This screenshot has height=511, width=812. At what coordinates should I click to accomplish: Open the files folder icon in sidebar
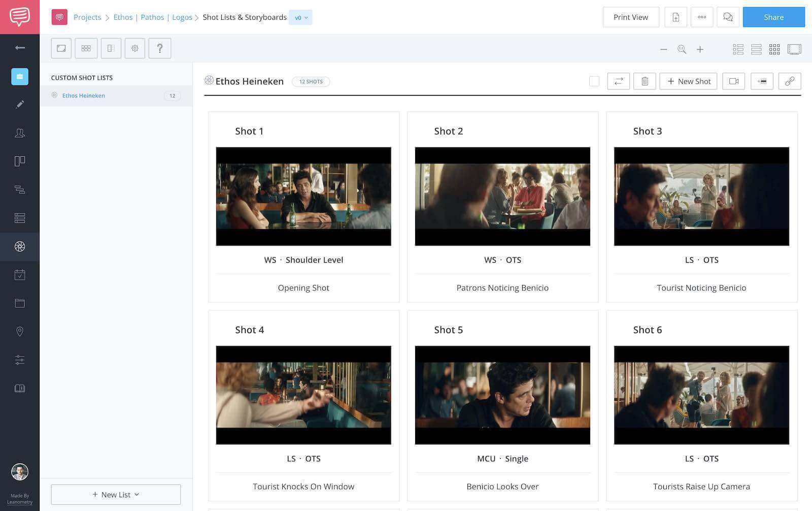[x=20, y=303]
